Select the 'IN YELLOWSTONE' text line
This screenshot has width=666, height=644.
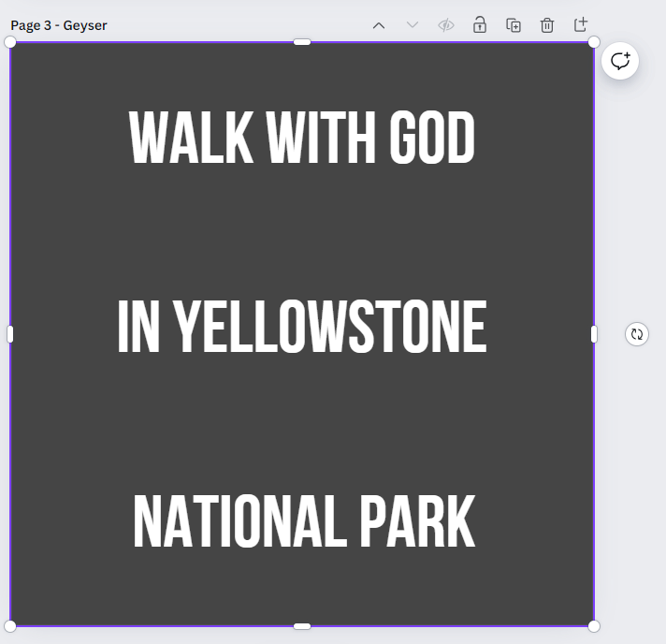click(302, 327)
